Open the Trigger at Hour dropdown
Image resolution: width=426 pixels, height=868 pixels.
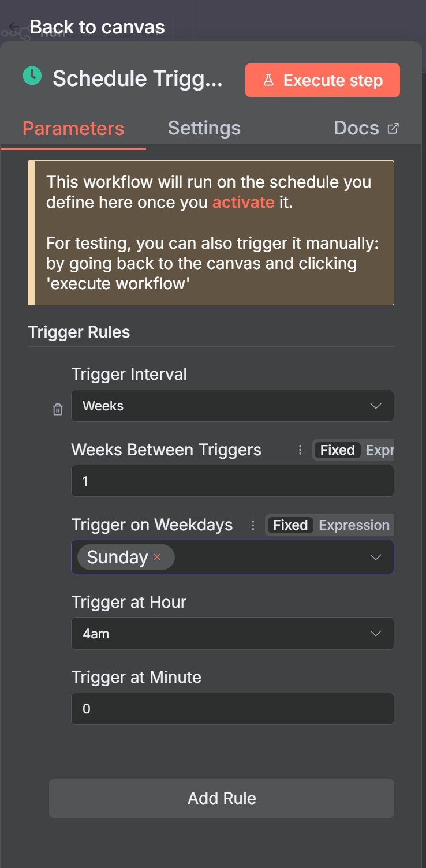point(232,634)
